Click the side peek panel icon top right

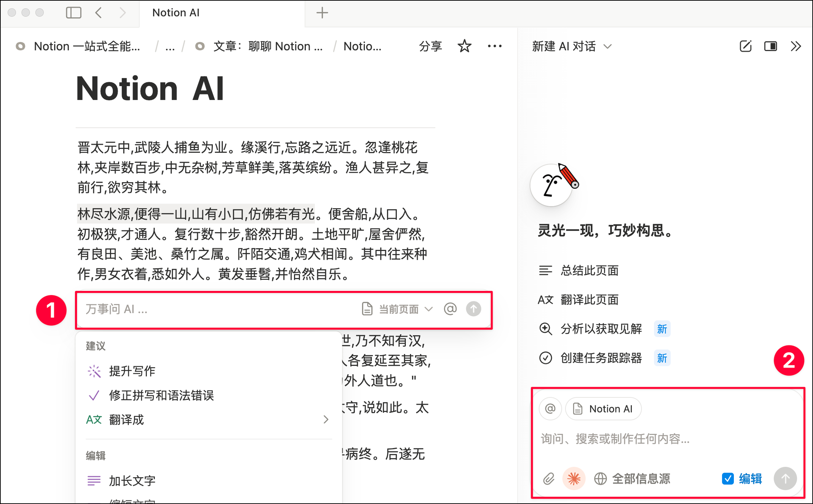point(770,46)
